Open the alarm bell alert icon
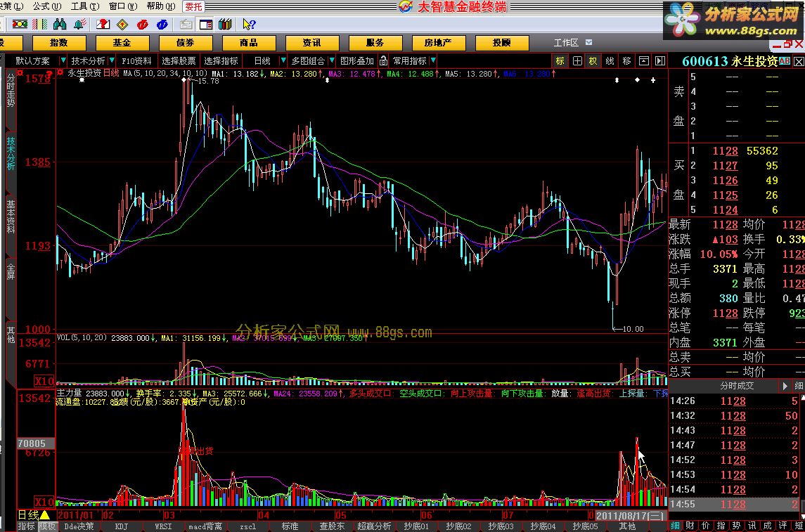The image size is (805, 532). [79, 24]
